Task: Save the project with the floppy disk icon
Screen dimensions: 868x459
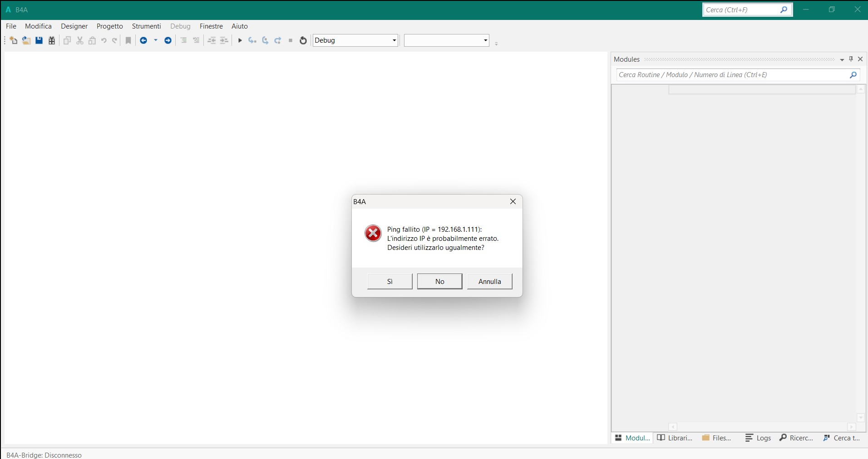Action: point(39,40)
